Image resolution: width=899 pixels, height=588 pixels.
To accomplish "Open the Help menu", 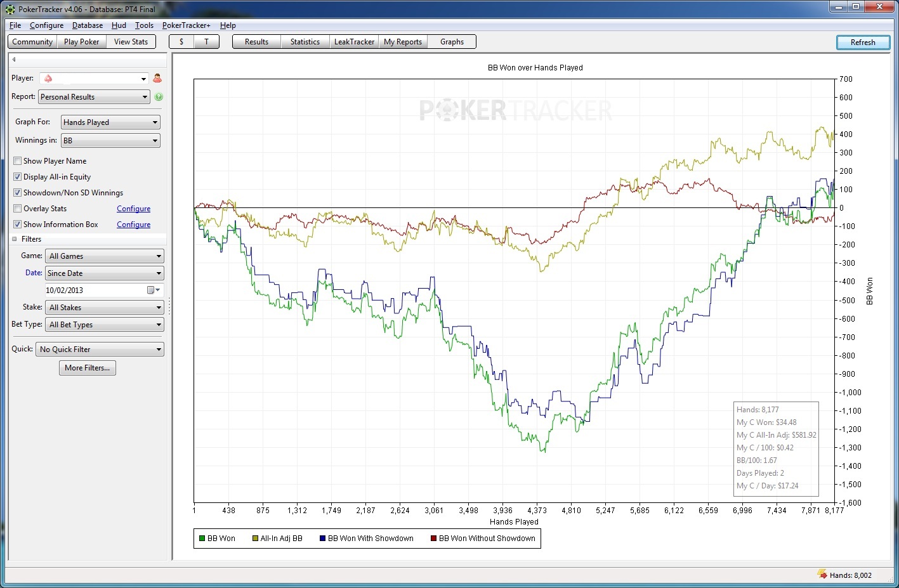I will click(x=228, y=25).
